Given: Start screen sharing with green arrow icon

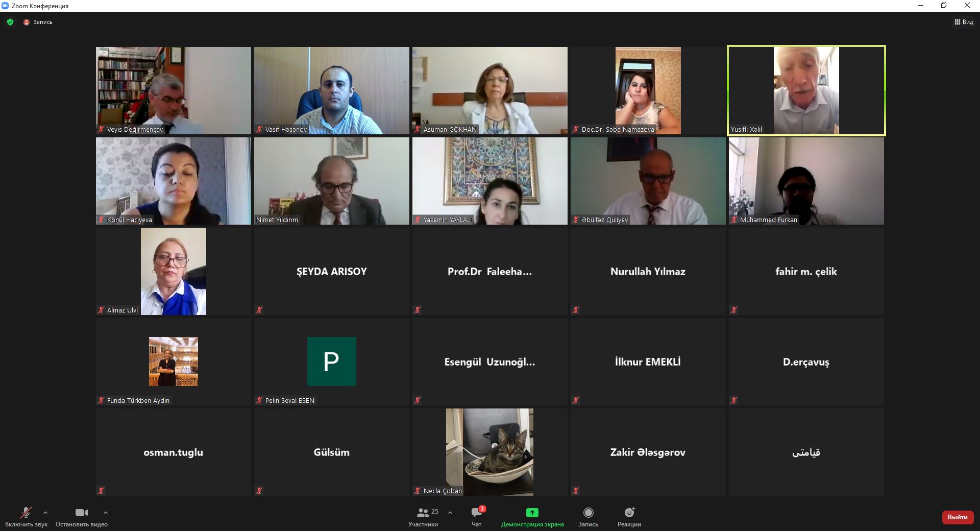Looking at the screenshot, I should point(532,513).
